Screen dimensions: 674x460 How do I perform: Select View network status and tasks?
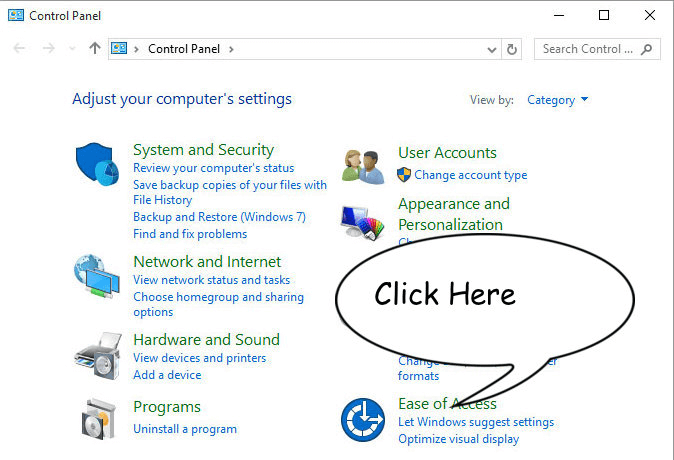(x=211, y=280)
